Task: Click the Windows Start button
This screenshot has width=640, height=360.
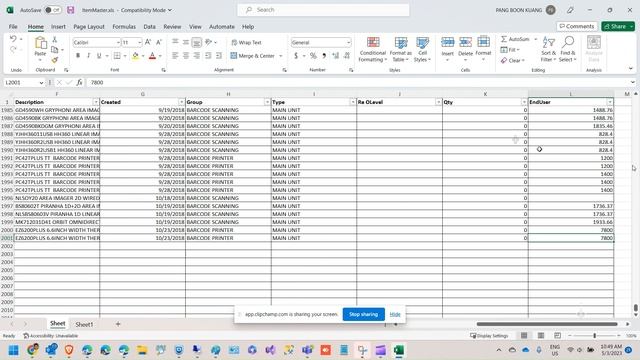Action: pyautogui.click(x=13, y=350)
